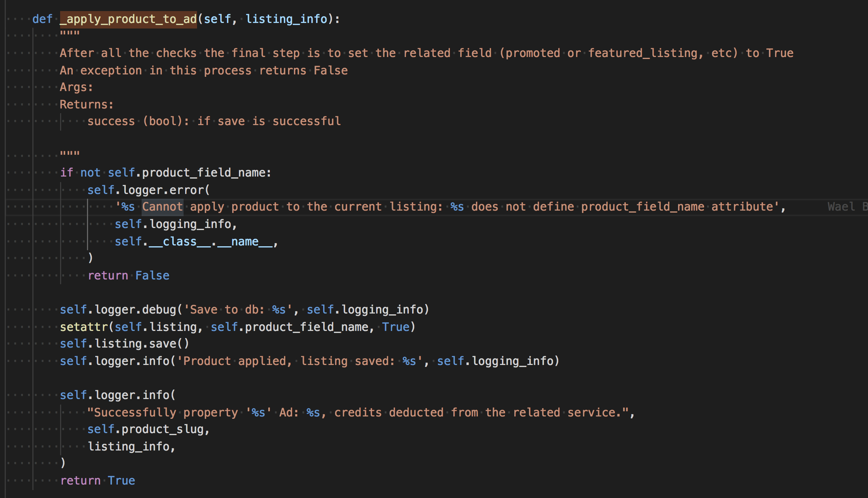
Task: Click the 'True' value in the setattr call
Action: 396,327
